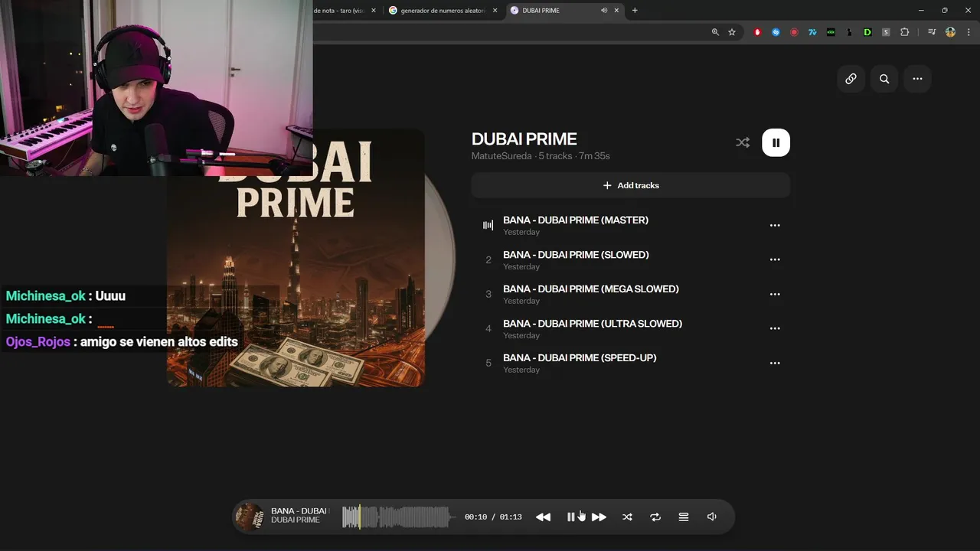Close the DUBAI PRIME browser tab
This screenshot has width=980, height=551.
click(x=617, y=11)
